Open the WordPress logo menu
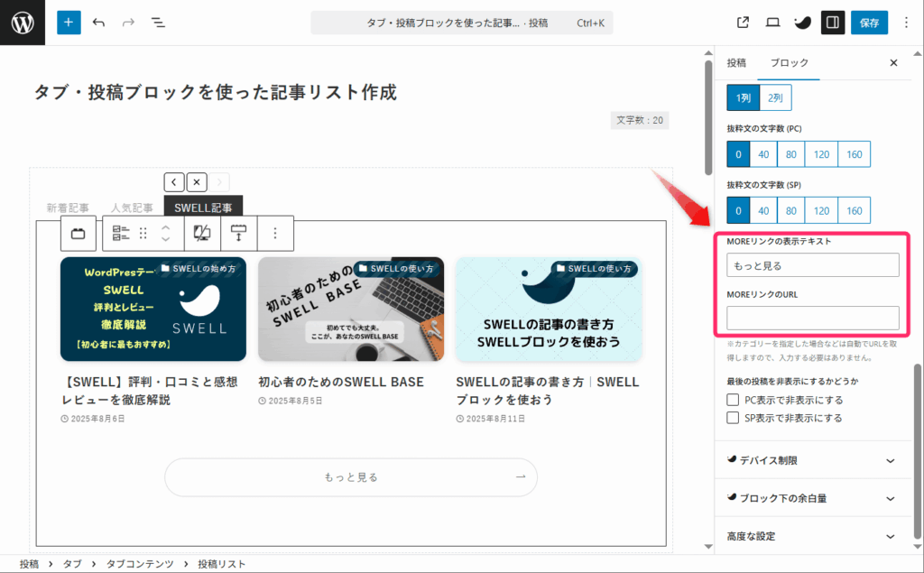Screen dimensions: 924x573 [23, 23]
